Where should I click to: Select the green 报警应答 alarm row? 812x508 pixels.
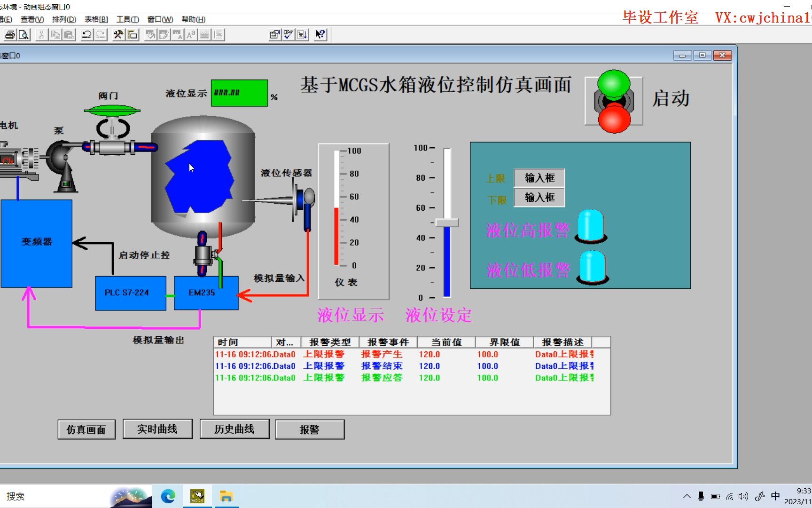point(405,378)
